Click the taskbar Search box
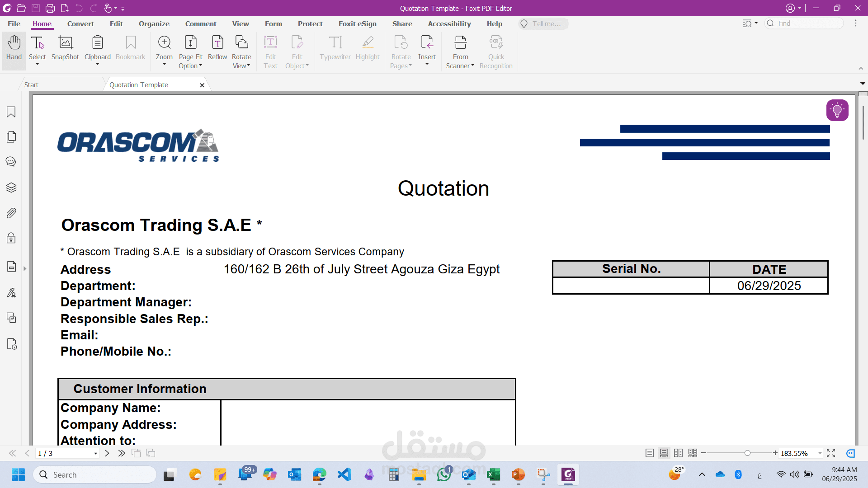Screen dimensions: 868x488 (94, 474)
